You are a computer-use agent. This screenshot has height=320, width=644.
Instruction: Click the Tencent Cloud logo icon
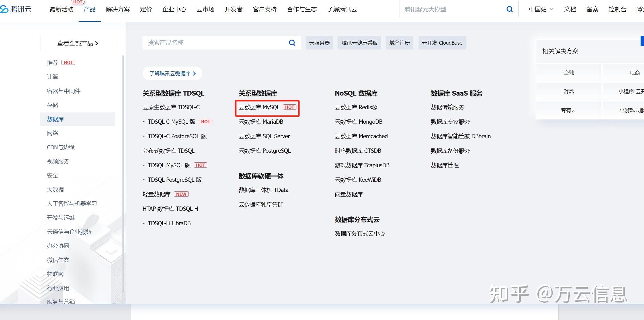pyautogui.click(x=4, y=9)
